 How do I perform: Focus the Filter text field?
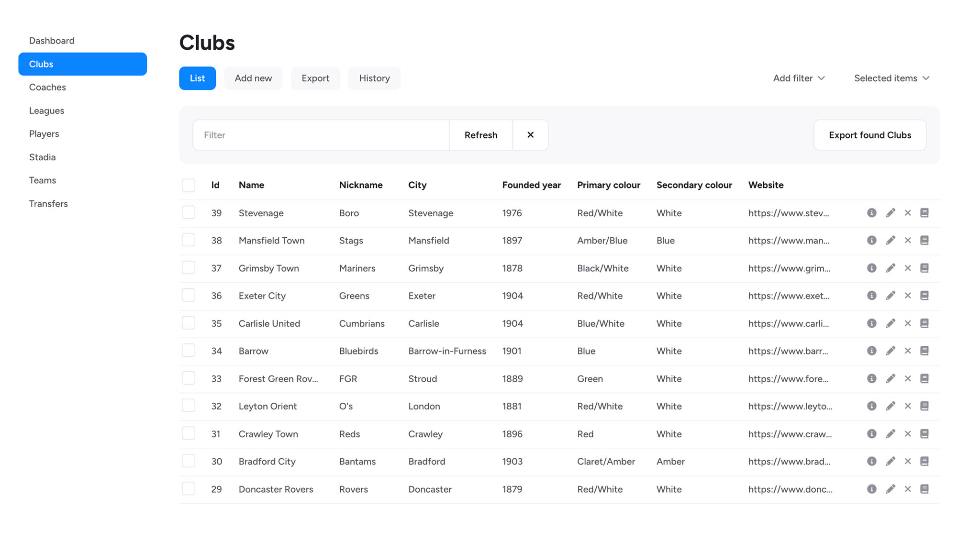click(x=321, y=135)
